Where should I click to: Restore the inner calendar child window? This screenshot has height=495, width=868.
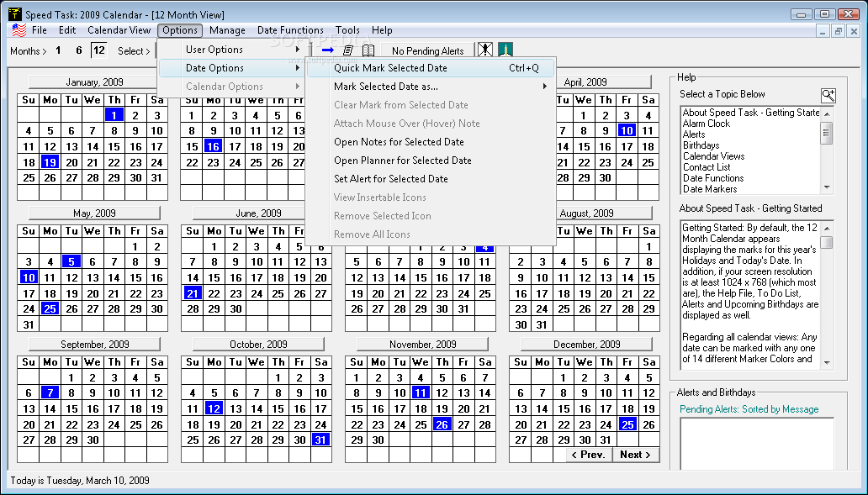coord(839,32)
